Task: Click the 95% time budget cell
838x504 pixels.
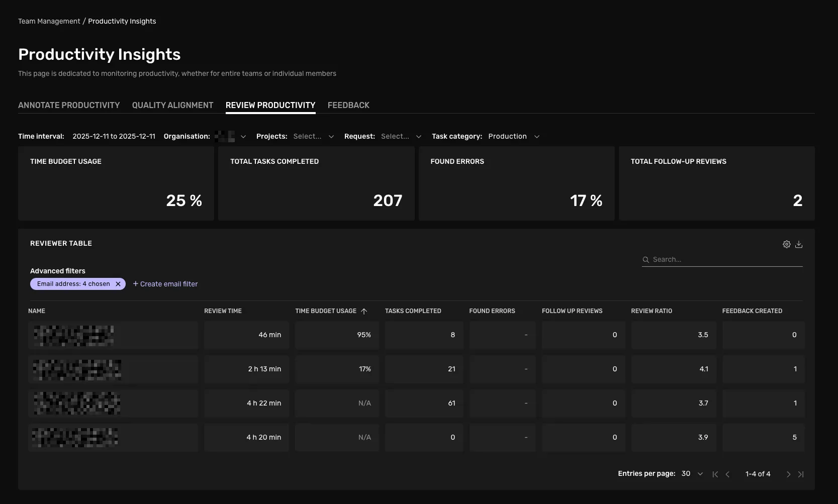Action: click(x=337, y=335)
